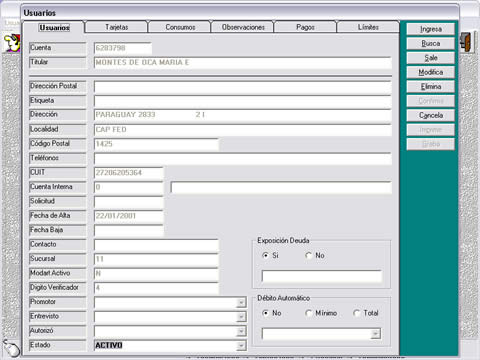
Task: Click the Elimina button
Action: click(x=431, y=86)
